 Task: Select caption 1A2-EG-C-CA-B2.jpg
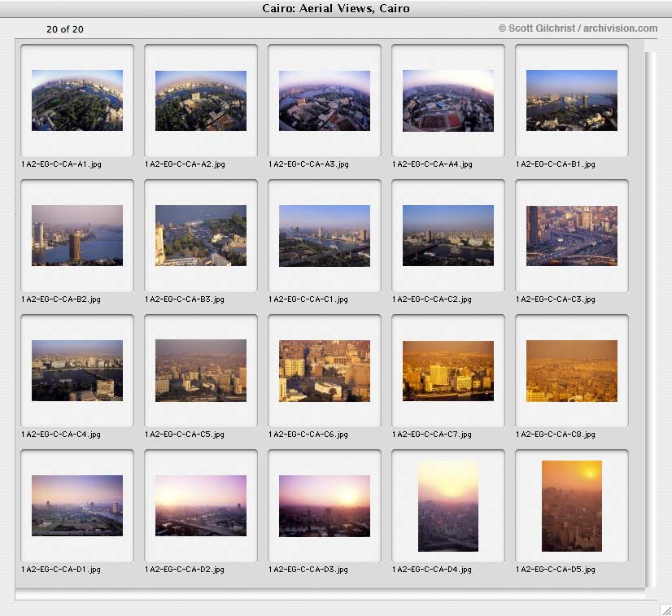pyautogui.click(x=61, y=299)
